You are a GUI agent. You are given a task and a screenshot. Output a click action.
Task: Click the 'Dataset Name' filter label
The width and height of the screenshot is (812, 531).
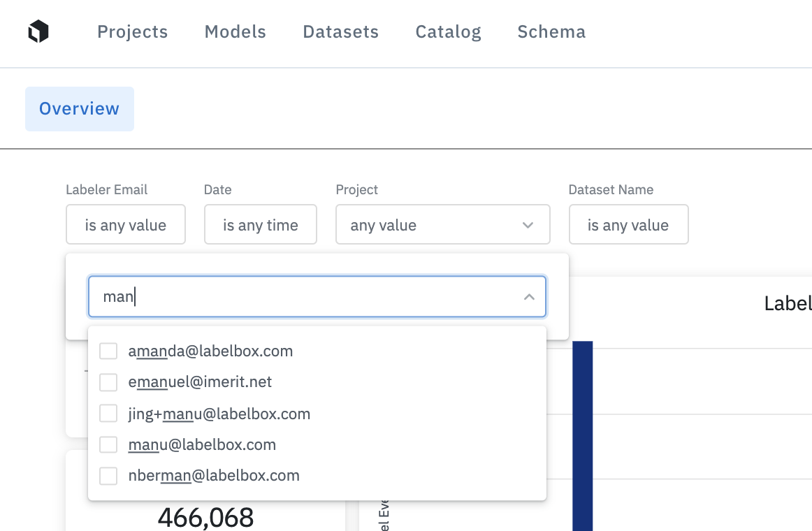tap(611, 190)
